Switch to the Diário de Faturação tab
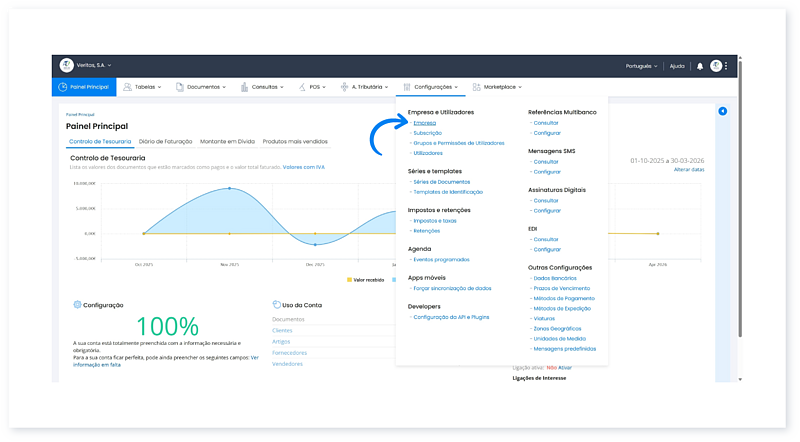The height and width of the screenshot is (442, 800). [x=166, y=142]
